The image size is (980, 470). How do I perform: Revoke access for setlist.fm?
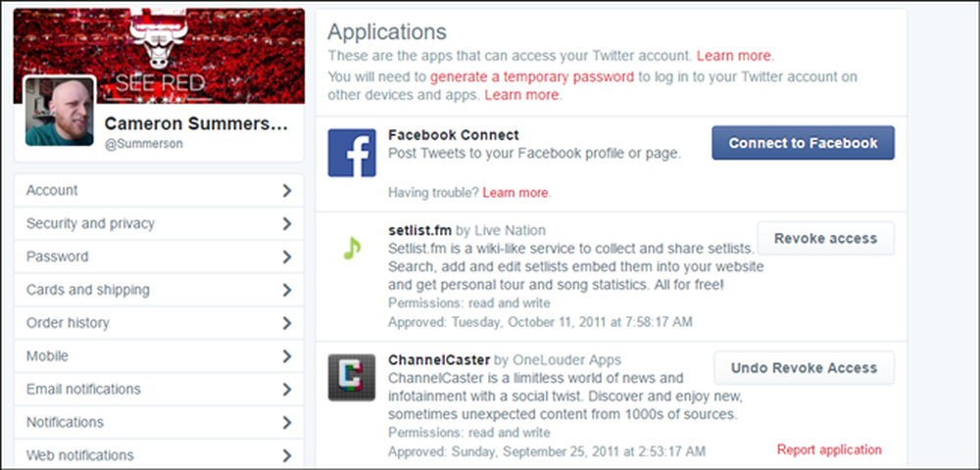click(x=825, y=239)
